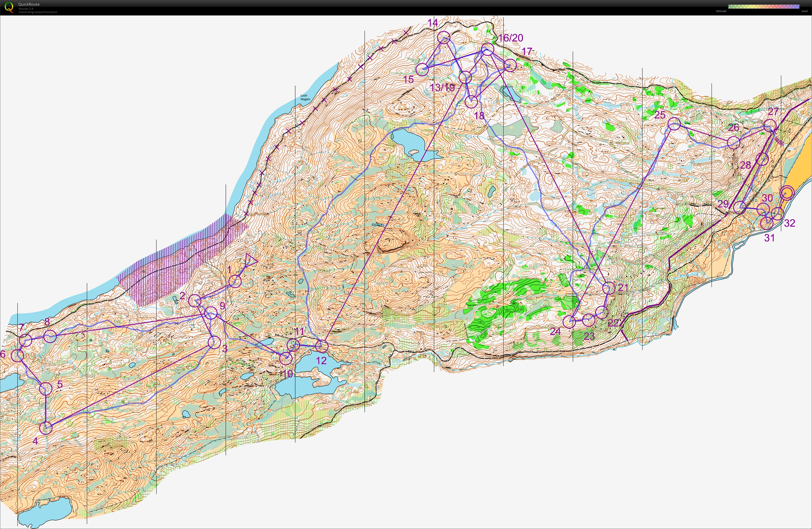Image resolution: width=812 pixels, height=529 pixels.
Task: Select control circle number 10
Action: tap(286, 358)
